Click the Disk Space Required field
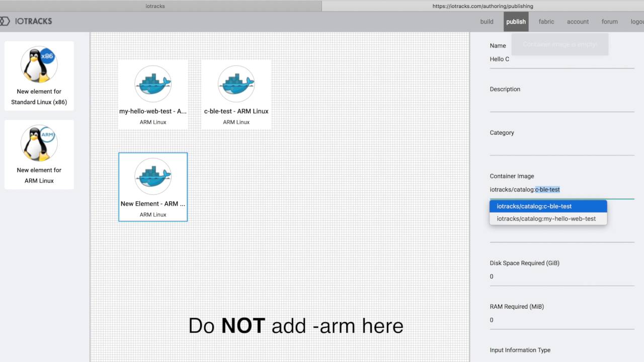Image resolution: width=644 pixels, height=362 pixels. (562, 277)
